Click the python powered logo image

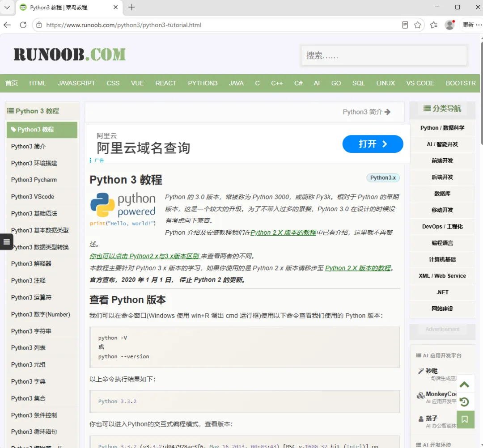(x=123, y=209)
